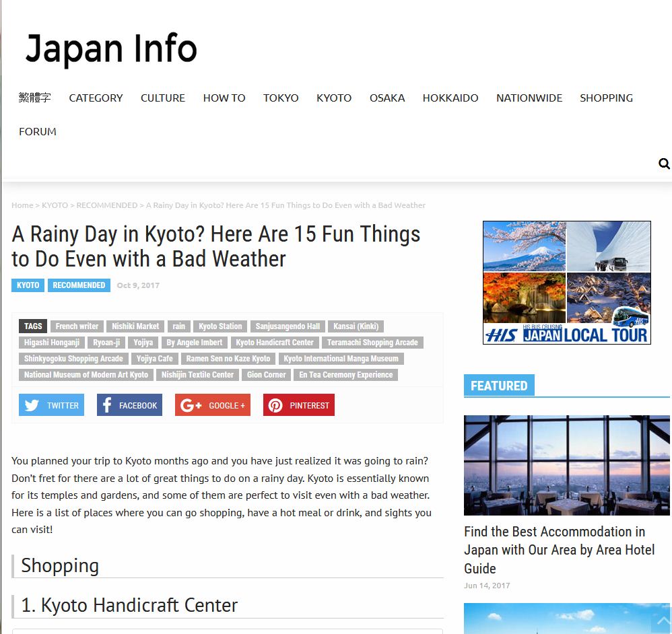The image size is (672, 634).
Task: Click the Japan Info site logo
Action: [x=111, y=48]
